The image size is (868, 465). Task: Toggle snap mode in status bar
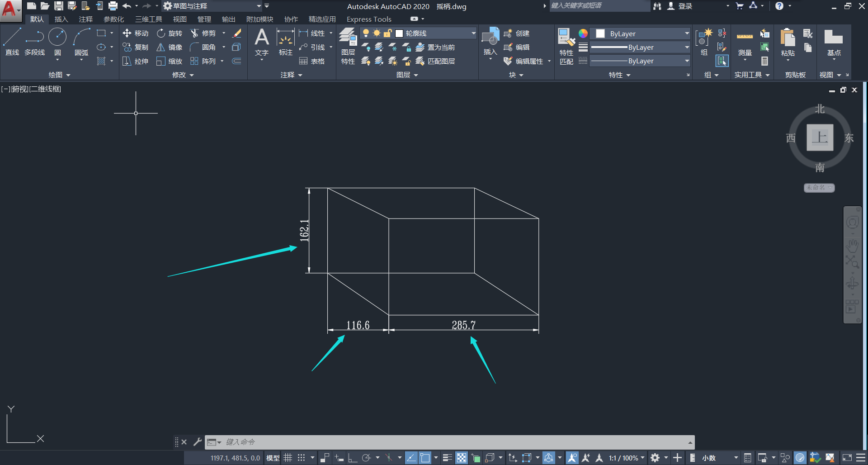[x=302, y=458]
